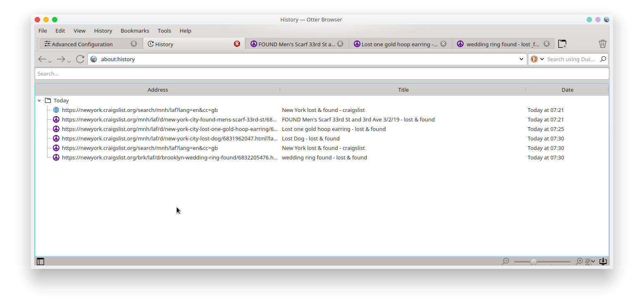Click the 'Lost Dog - lost & found' title
This screenshot has height=304, width=644.
click(310, 138)
